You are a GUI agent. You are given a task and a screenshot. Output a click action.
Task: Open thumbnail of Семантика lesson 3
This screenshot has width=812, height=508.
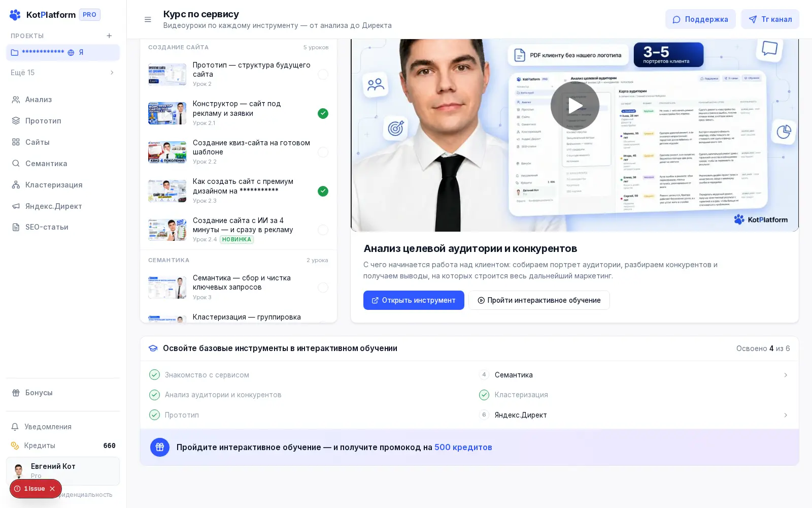click(167, 288)
